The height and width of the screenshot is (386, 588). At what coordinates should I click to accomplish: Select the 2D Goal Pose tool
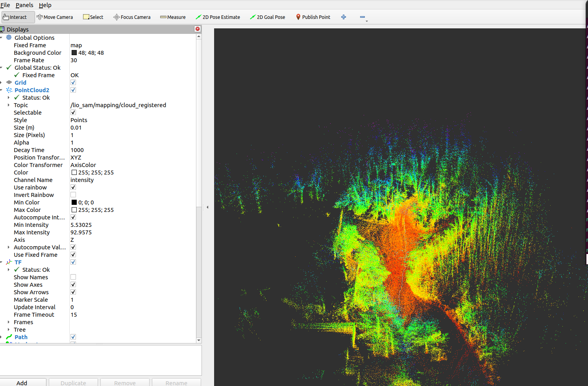[x=268, y=17]
